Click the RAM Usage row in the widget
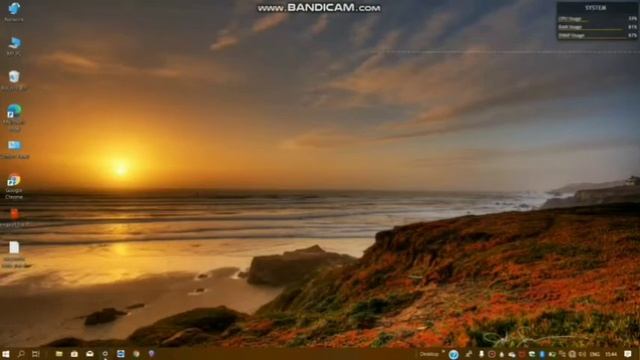This screenshot has width=640, height=360. [x=597, y=27]
